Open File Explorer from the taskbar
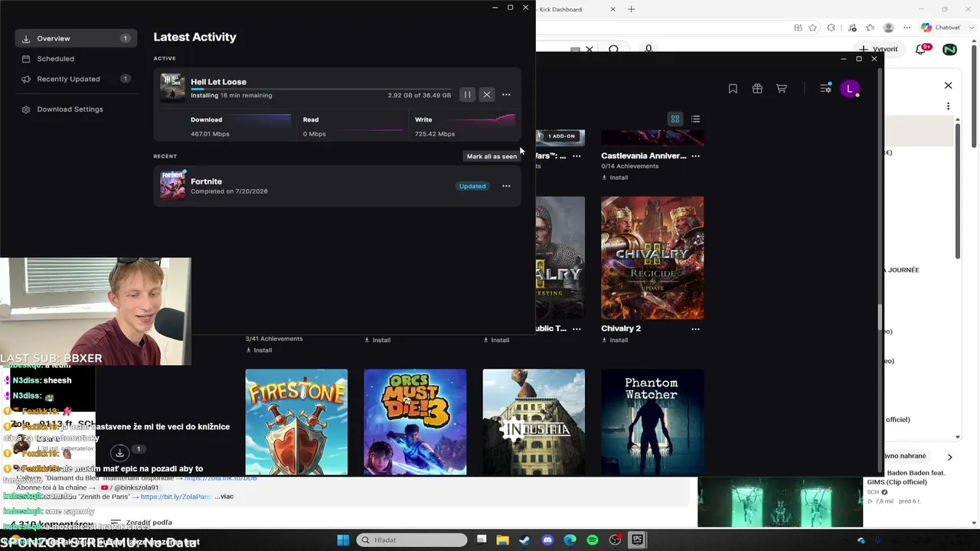The width and height of the screenshot is (980, 551). [x=502, y=540]
